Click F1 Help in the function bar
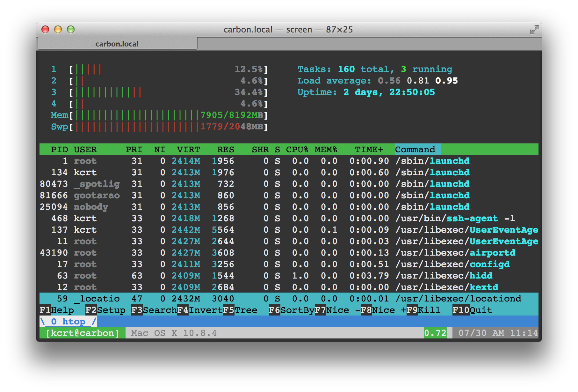 pyautogui.click(x=57, y=310)
